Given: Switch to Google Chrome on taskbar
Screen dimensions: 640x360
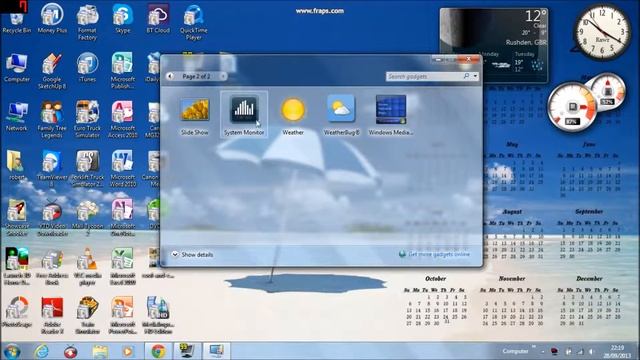Looking at the screenshot, I should point(158,351).
